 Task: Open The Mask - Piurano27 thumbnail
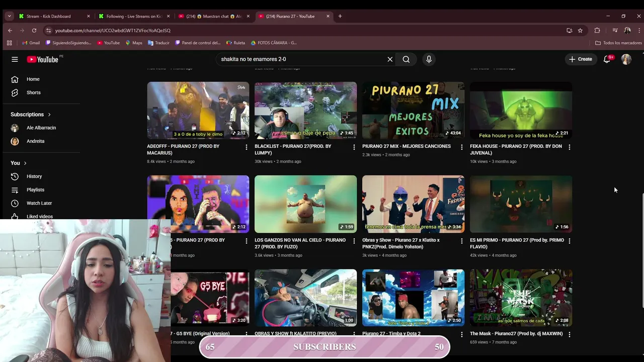click(521, 298)
